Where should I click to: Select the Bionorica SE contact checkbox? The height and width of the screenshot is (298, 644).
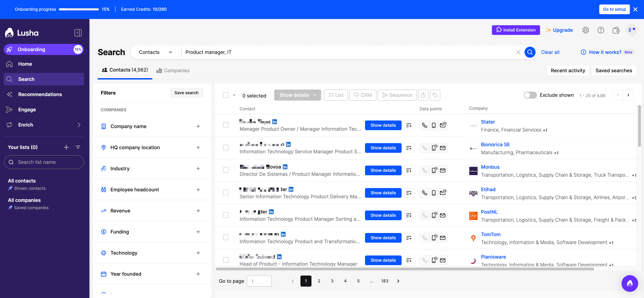coord(226,147)
